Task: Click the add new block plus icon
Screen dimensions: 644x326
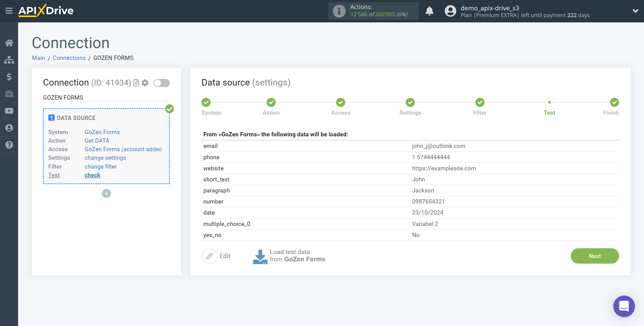Action: pyautogui.click(x=106, y=193)
